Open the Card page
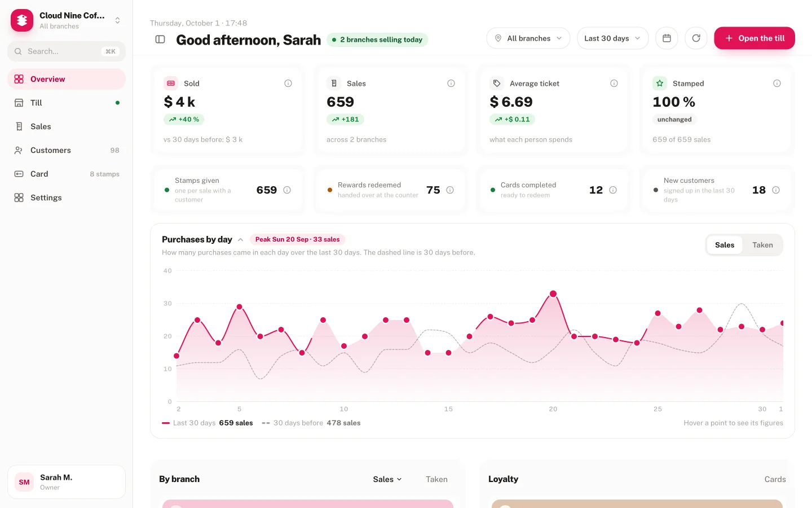This screenshot has height=508, width=812. click(67, 174)
